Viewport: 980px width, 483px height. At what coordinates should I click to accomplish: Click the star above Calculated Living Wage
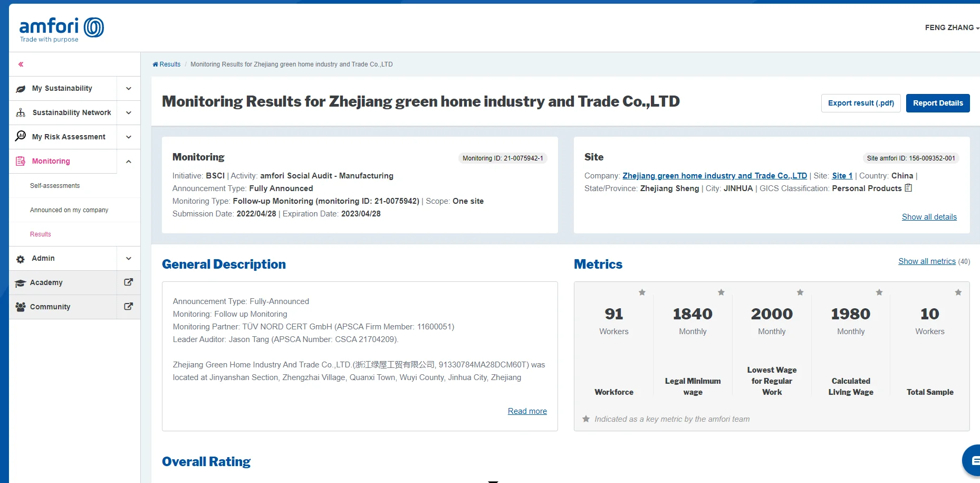tap(879, 292)
